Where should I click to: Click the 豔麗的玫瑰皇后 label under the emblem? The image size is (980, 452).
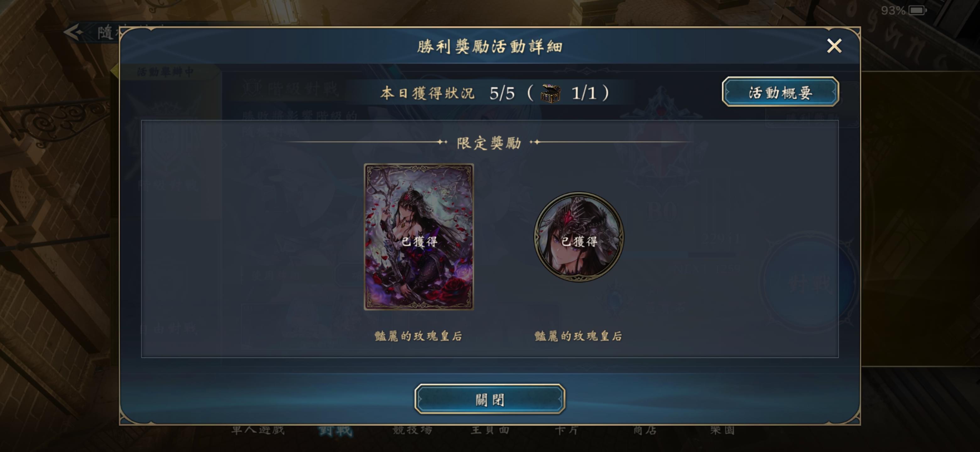point(579,336)
